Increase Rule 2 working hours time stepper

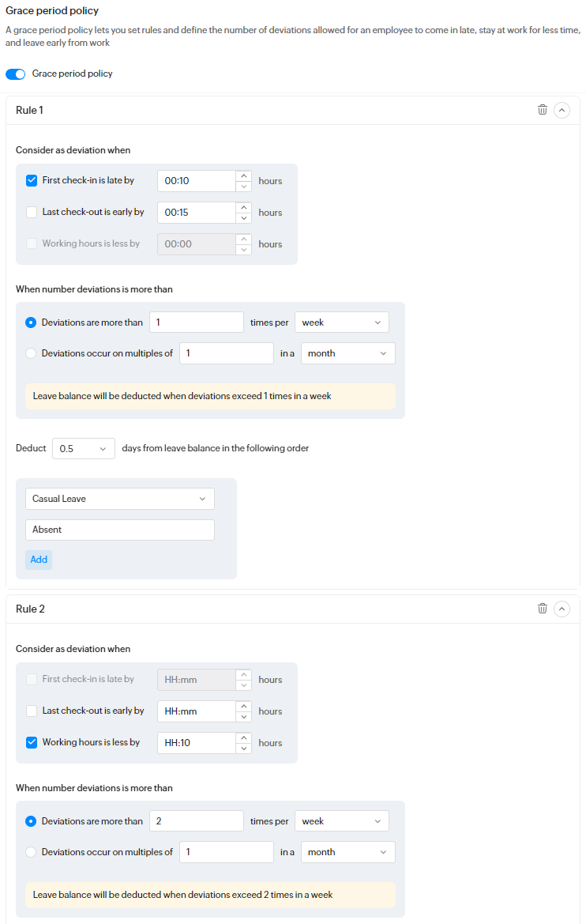tap(244, 737)
